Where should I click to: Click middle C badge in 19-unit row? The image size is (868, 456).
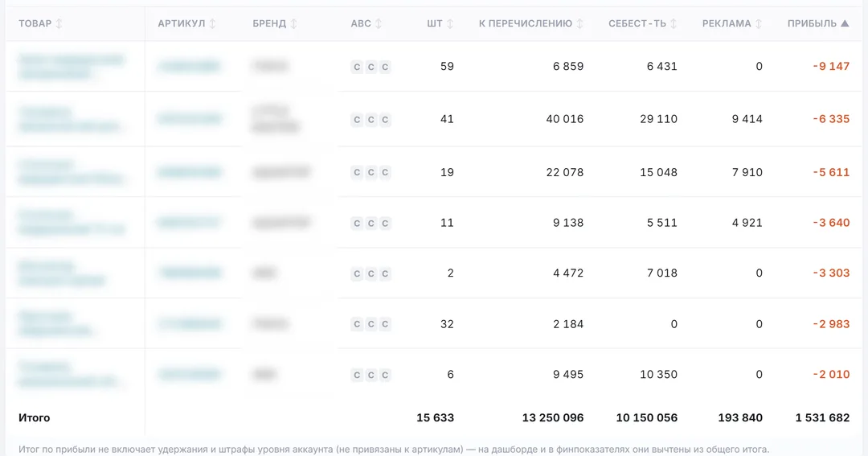coord(371,173)
